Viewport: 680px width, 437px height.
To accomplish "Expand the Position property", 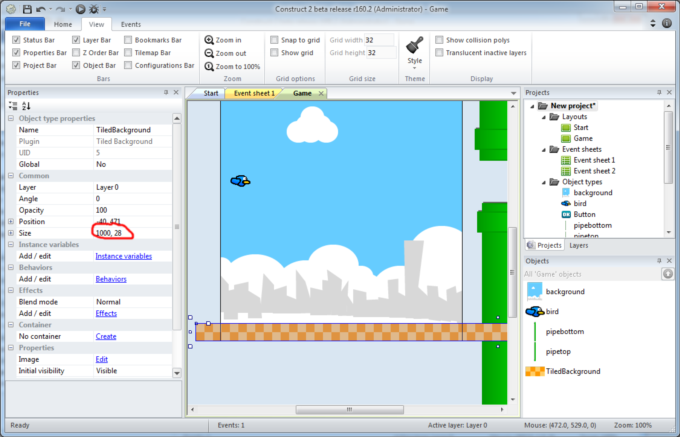I will click(11, 222).
